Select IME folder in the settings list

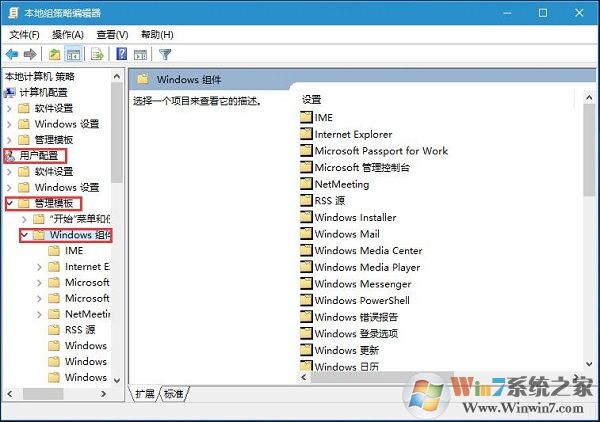[316, 117]
